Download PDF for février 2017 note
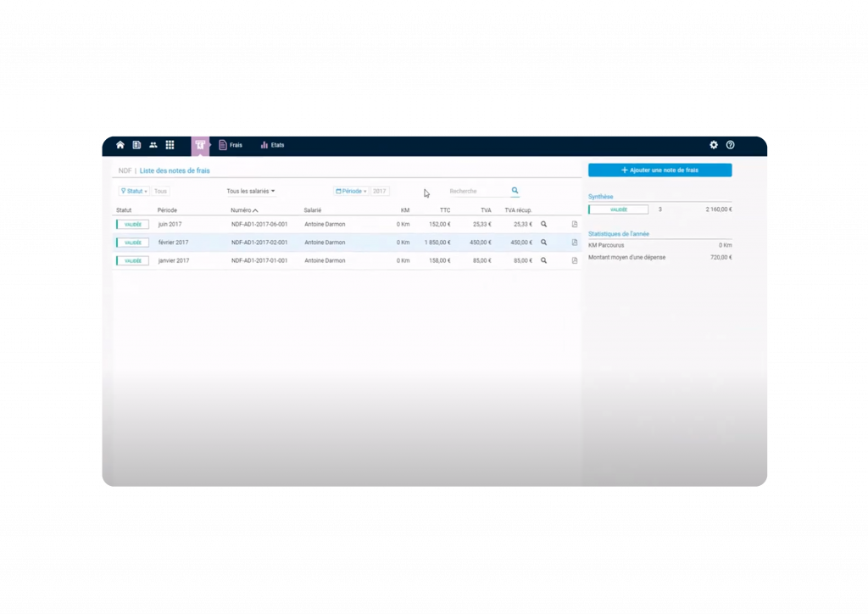868x614 pixels. point(575,243)
